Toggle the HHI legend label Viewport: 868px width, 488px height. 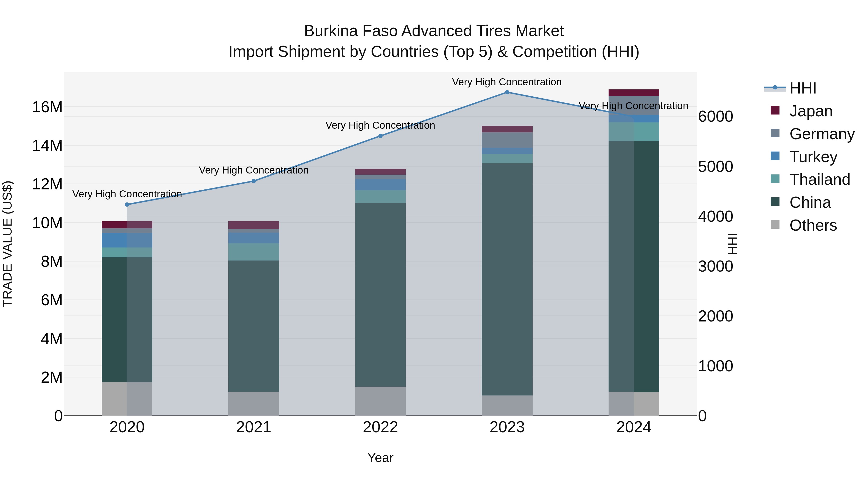pyautogui.click(x=803, y=88)
